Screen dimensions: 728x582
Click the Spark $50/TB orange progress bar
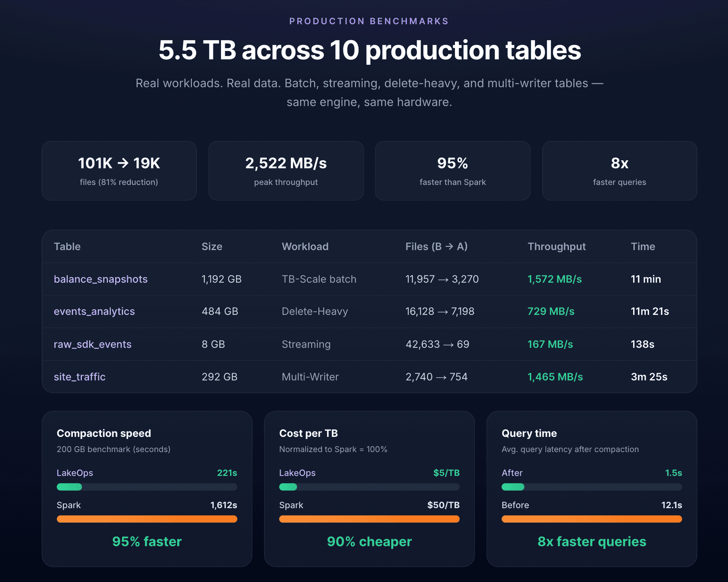[369, 519]
